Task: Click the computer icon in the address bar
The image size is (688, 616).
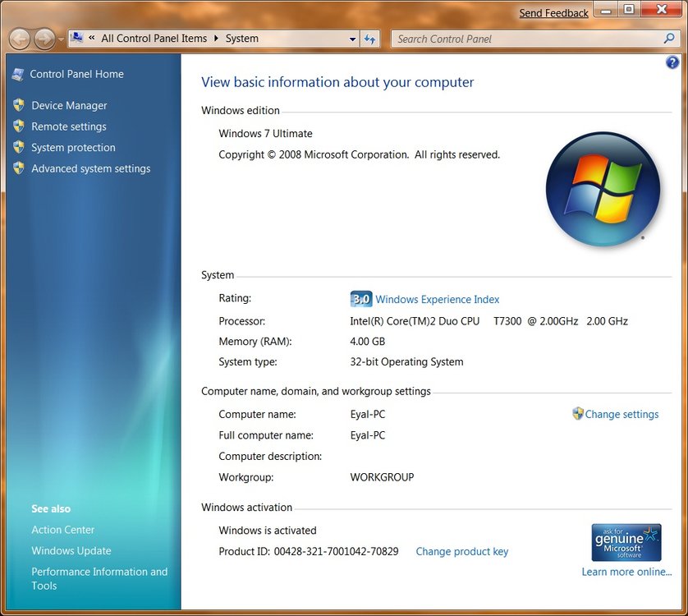Action: [77, 38]
